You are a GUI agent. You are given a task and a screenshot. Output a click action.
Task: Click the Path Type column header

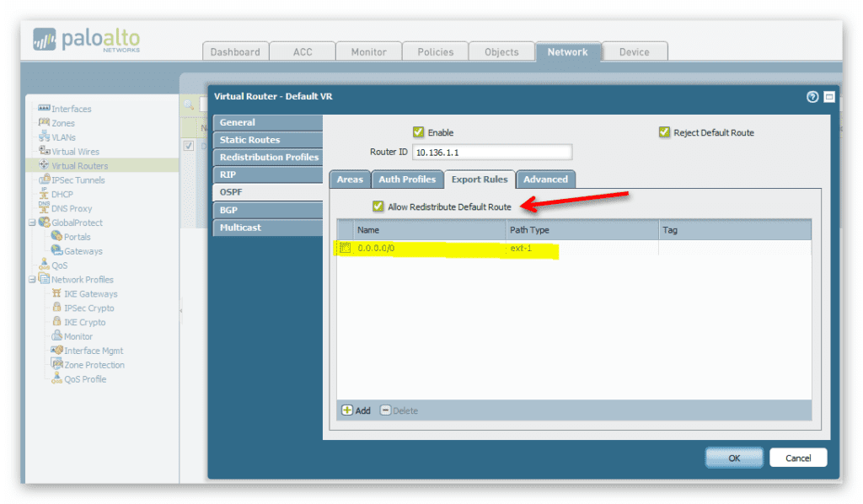click(x=582, y=230)
